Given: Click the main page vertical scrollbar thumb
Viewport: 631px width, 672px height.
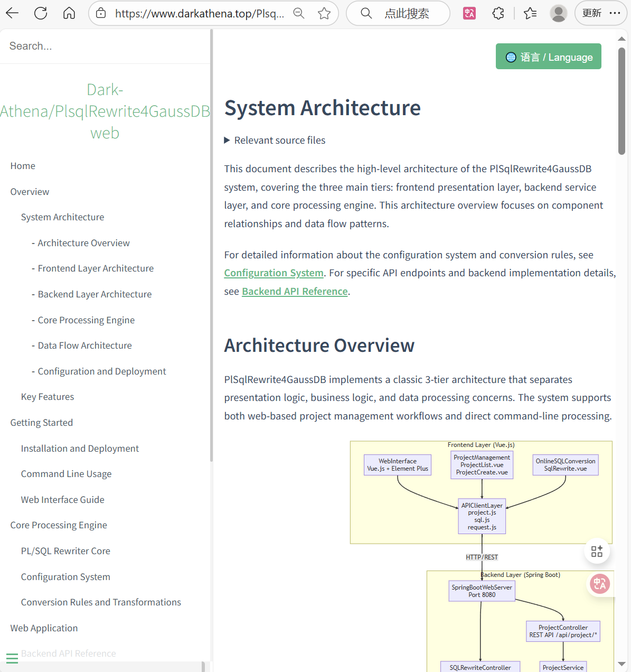Looking at the screenshot, I should point(621,101).
